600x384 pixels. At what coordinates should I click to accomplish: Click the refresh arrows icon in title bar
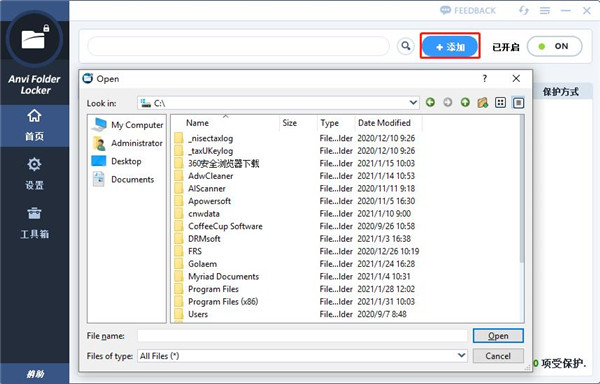[x=523, y=10]
